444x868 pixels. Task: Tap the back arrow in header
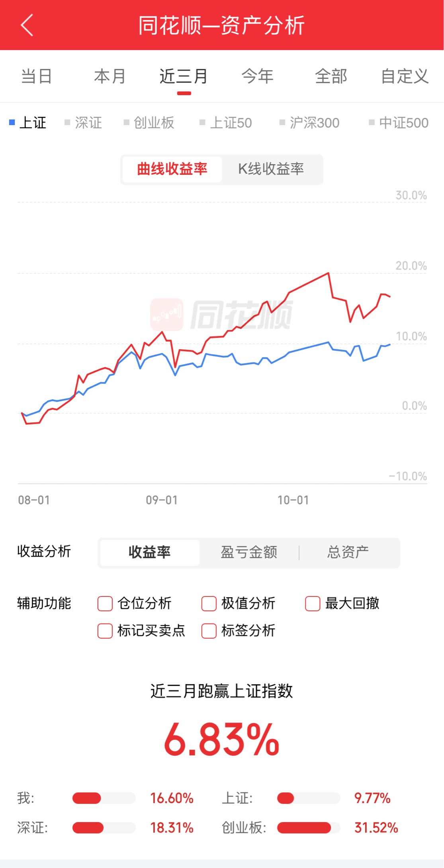point(27,25)
